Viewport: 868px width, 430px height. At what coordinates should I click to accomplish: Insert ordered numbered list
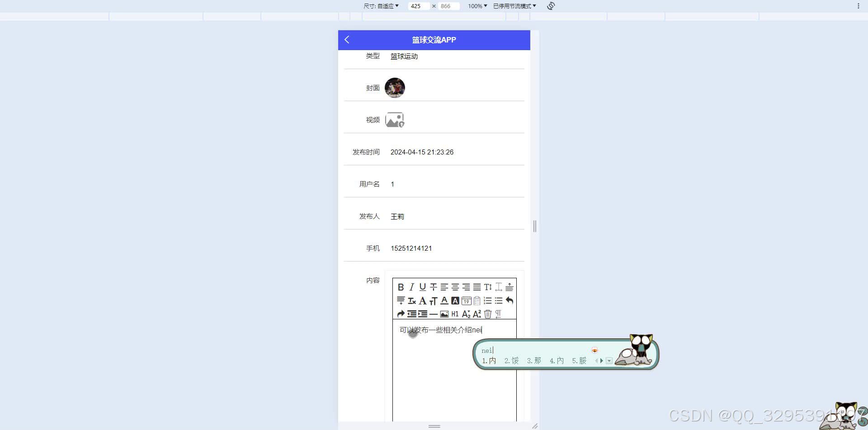(x=487, y=301)
